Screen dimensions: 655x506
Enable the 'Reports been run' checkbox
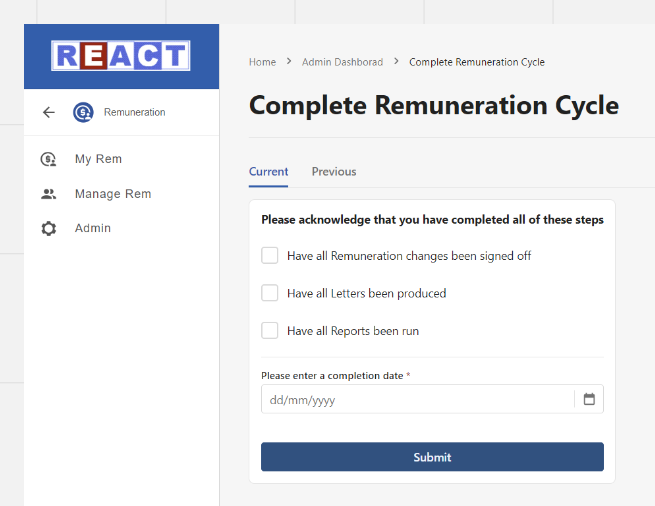click(x=269, y=331)
